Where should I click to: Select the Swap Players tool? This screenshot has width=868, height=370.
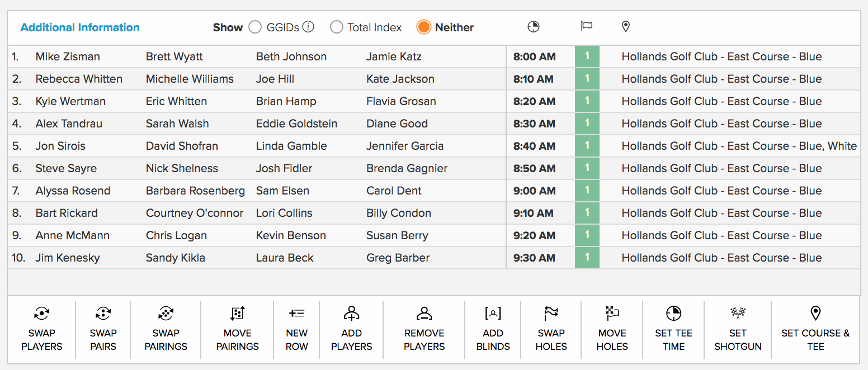tap(41, 329)
